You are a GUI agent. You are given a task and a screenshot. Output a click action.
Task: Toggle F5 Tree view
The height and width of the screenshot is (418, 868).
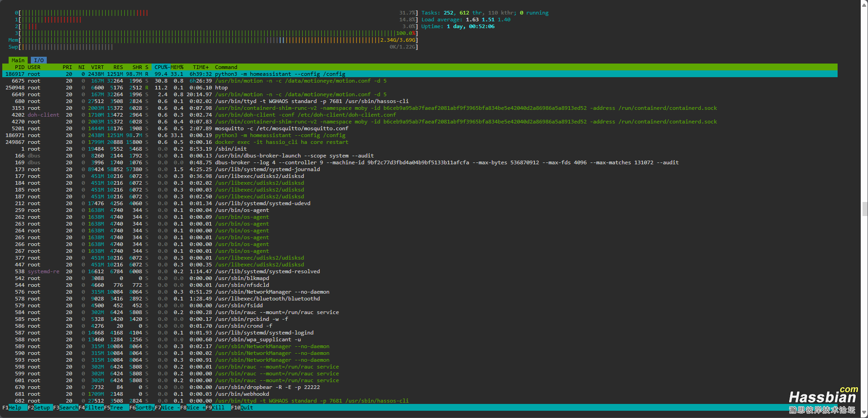[117, 408]
